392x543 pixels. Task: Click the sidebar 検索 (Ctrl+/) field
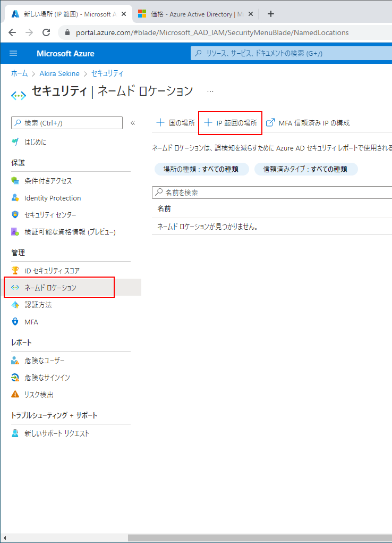coord(67,123)
